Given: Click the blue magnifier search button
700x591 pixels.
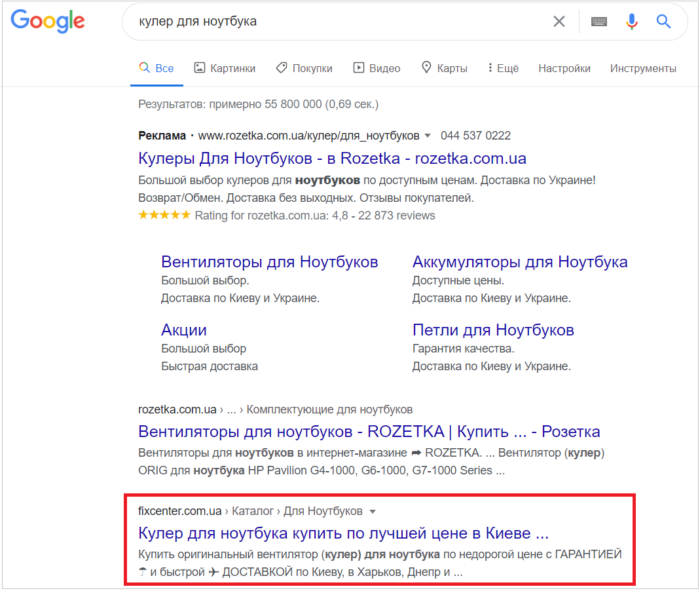Looking at the screenshot, I should pyautogui.click(x=663, y=22).
